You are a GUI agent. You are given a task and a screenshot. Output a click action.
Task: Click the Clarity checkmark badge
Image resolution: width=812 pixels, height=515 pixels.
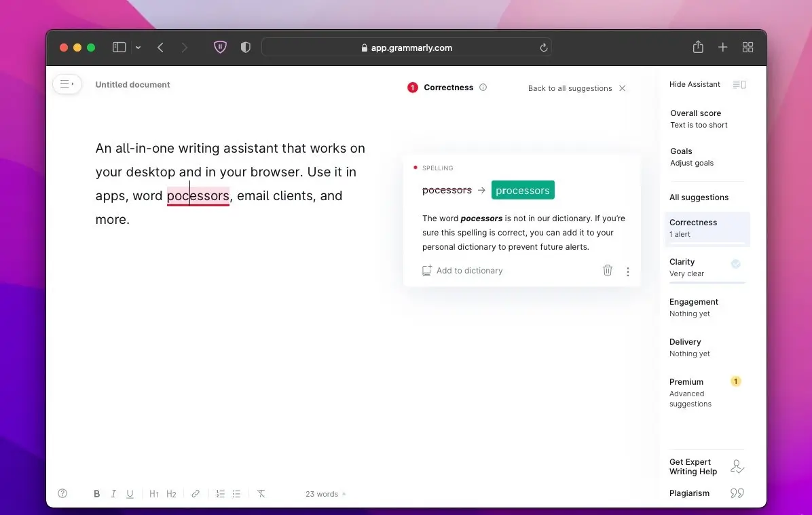(x=735, y=264)
